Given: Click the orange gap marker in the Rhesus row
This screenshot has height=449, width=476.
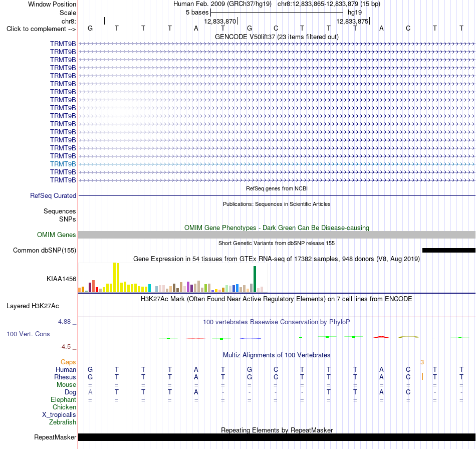Looking at the screenshot, I should 422,377.
